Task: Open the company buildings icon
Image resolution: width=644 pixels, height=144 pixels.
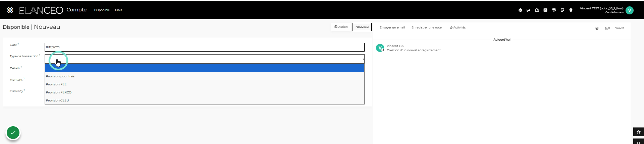Action: (x=537, y=10)
